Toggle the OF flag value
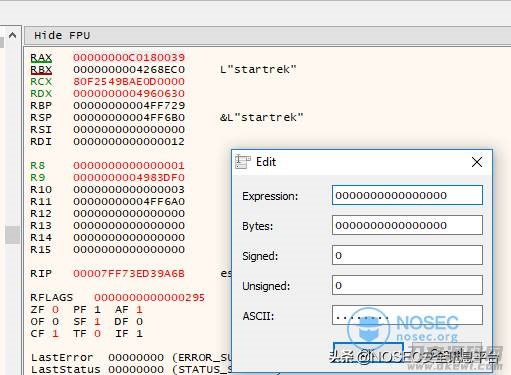The height and width of the screenshot is (375, 511). (x=55, y=322)
